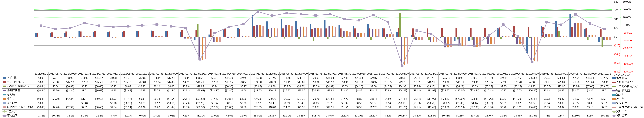
Task: Select the ($12.22) operating profit cell
Action: coord(605,78)
